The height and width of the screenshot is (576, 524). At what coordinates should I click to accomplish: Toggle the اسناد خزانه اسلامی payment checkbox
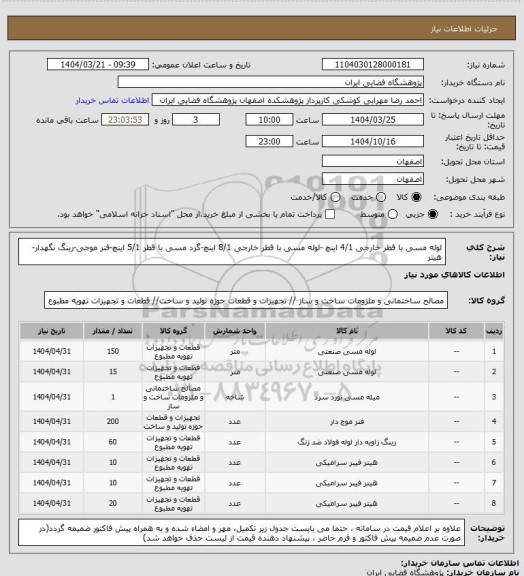[330, 214]
